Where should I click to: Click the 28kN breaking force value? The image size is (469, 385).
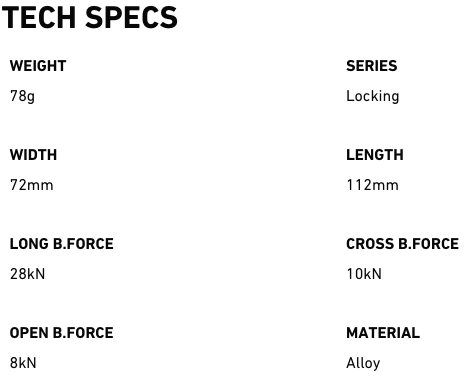coord(27,274)
